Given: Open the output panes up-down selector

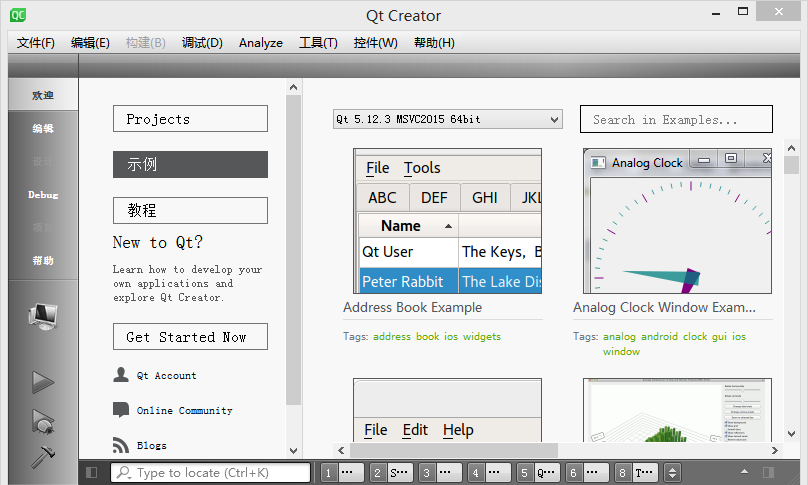Looking at the screenshot, I should point(672,473).
